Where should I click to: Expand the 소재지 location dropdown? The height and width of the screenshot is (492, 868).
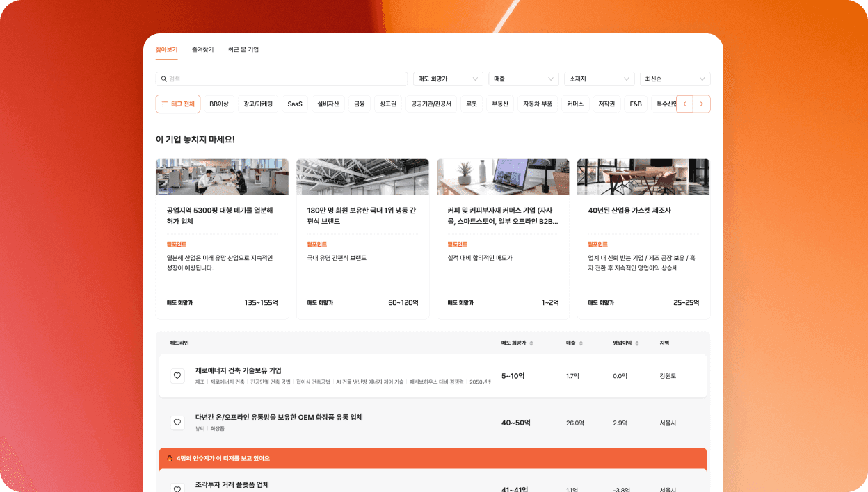(599, 79)
